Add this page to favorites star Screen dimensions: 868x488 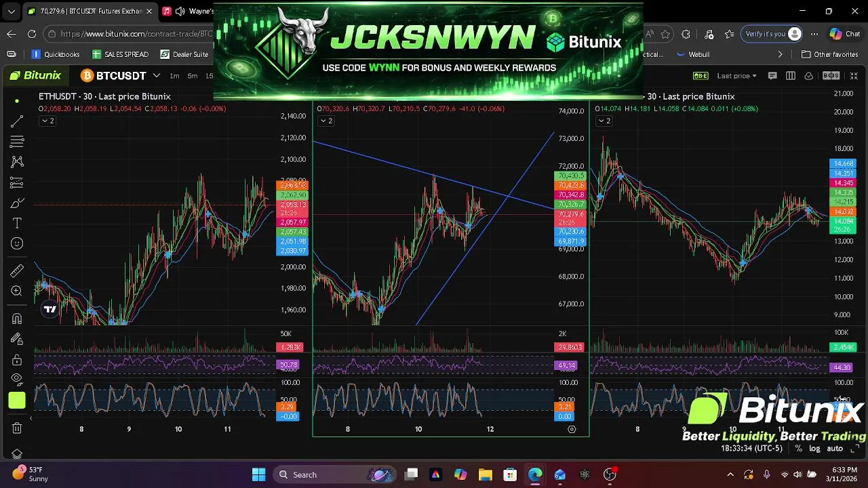coord(665,34)
